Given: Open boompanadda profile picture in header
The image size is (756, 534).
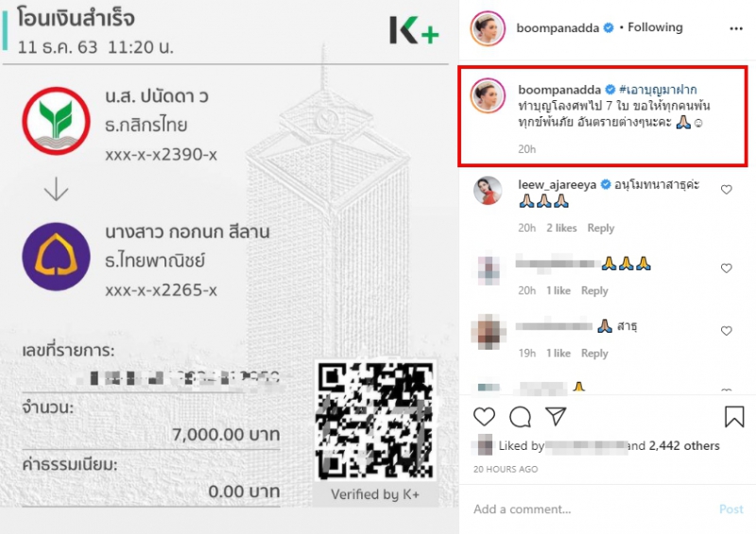Looking at the screenshot, I should pyautogui.click(x=488, y=28).
